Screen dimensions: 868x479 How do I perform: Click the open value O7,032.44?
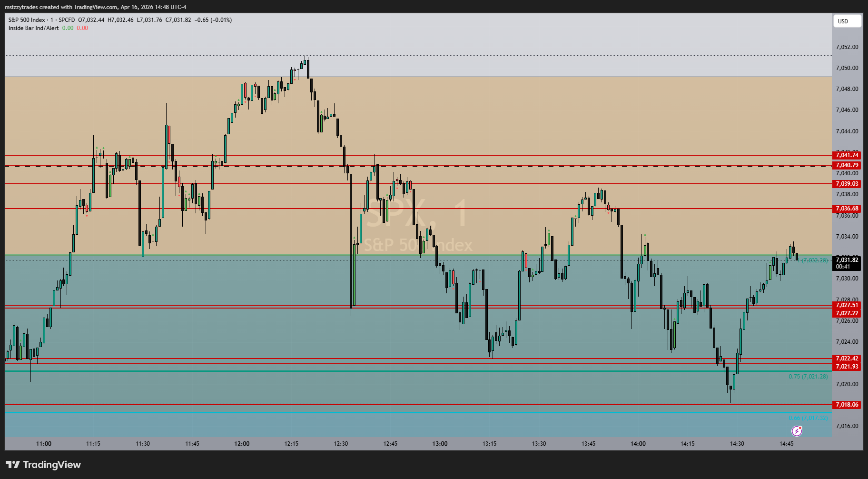click(x=91, y=20)
